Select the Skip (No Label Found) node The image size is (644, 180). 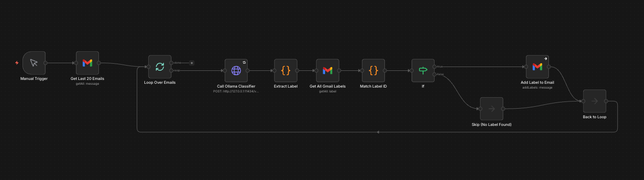491,109
